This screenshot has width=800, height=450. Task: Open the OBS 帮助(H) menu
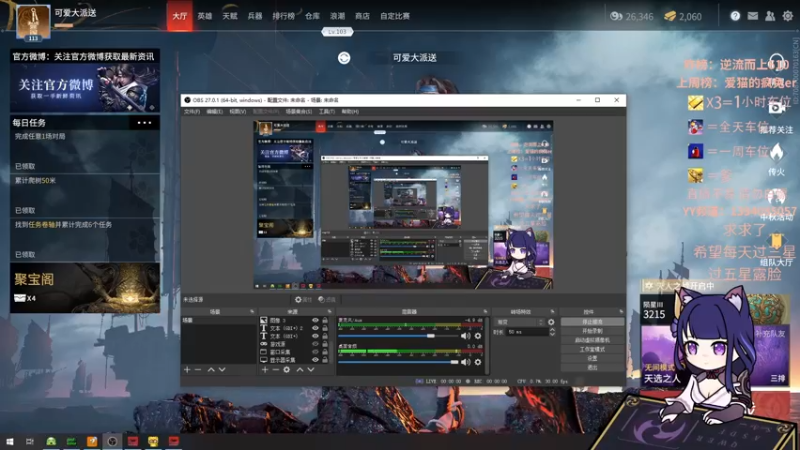tap(350, 112)
